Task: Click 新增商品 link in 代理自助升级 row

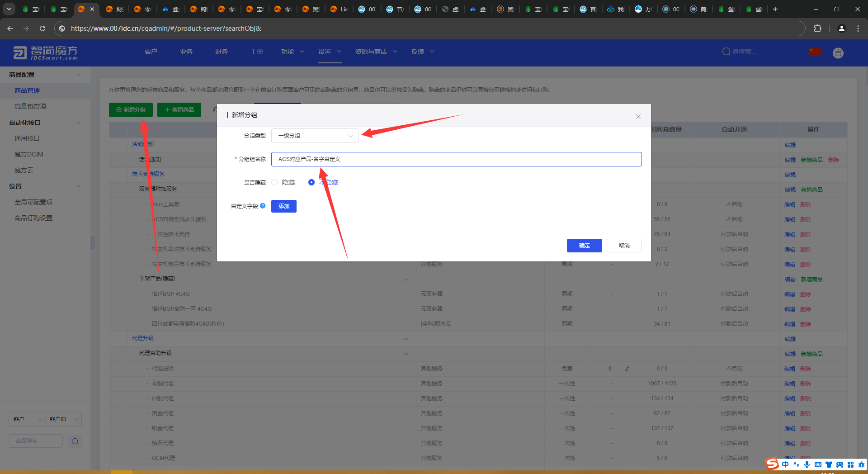Action: [x=812, y=354]
